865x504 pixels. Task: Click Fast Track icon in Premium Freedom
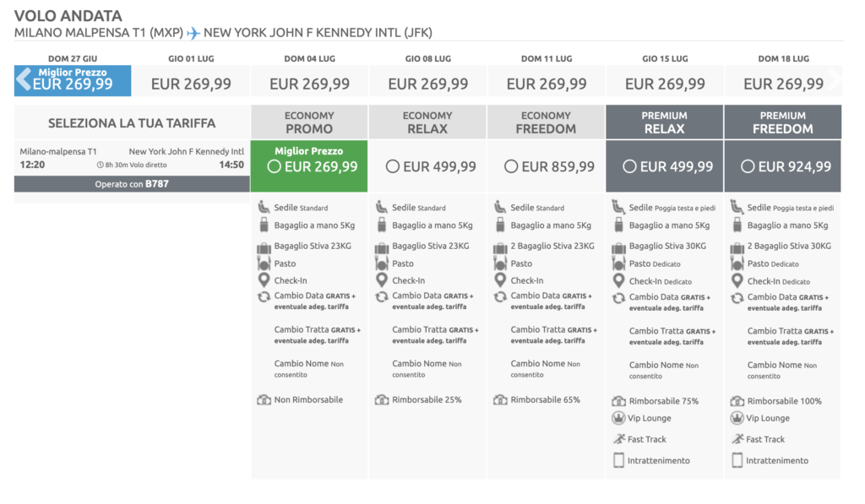click(x=737, y=439)
